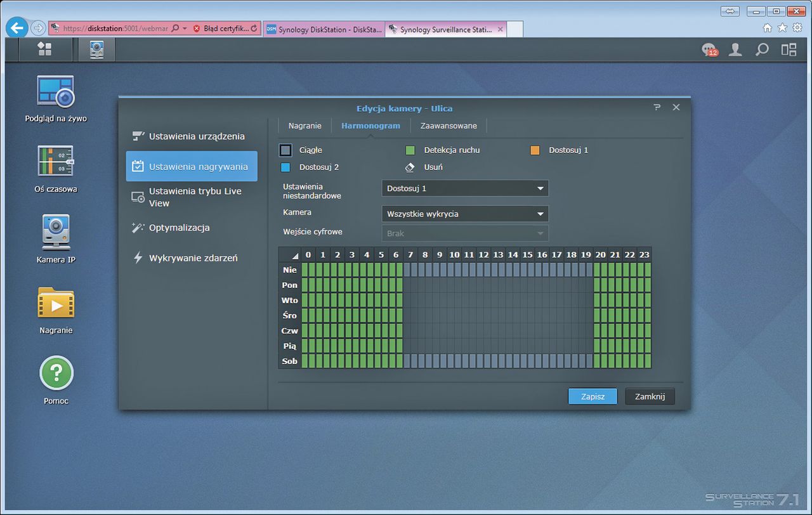Screen dimensions: 812x515
Task: Open the Wejście cyfrowe Brak dropdown
Action: [x=465, y=233]
